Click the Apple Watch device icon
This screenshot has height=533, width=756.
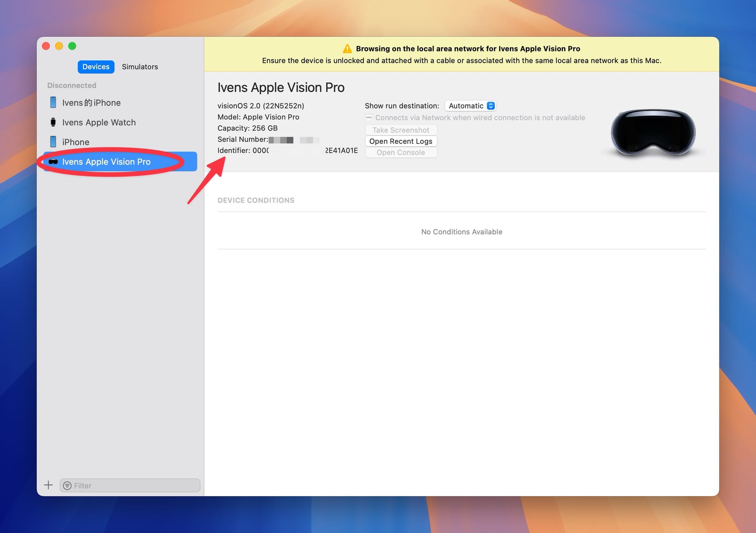coord(53,122)
